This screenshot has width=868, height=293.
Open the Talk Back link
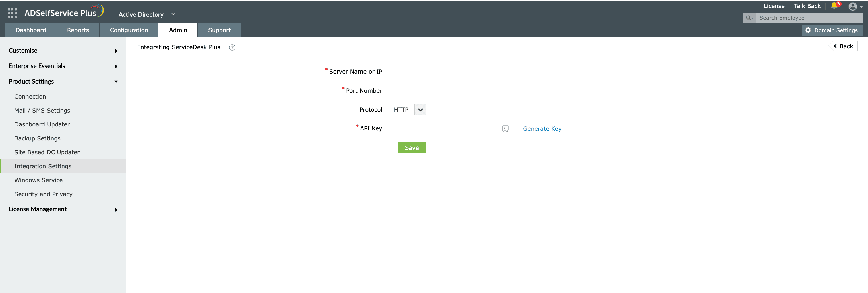pyautogui.click(x=807, y=6)
